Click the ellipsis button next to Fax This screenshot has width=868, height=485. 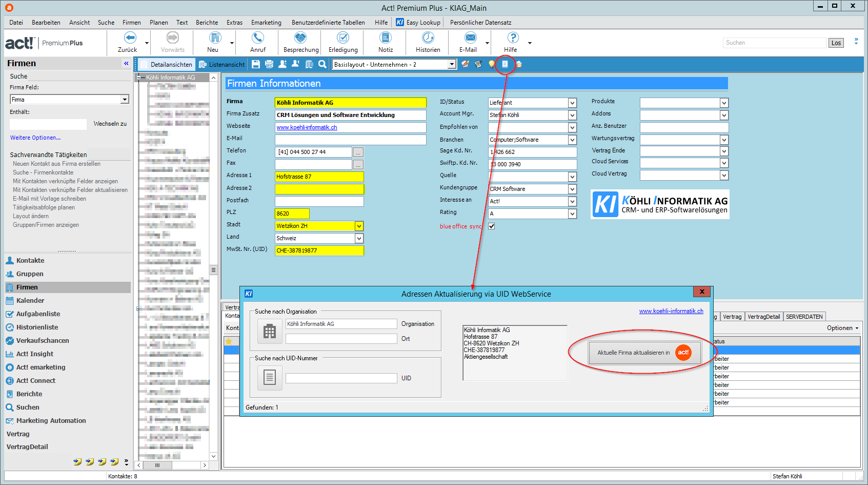pos(358,164)
